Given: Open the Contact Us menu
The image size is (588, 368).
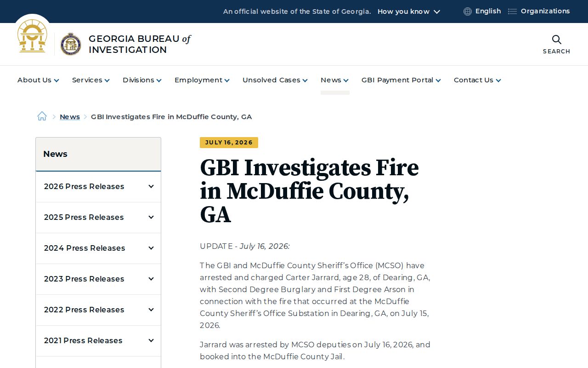Looking at the screenshot, I should (x=477, y=80).
